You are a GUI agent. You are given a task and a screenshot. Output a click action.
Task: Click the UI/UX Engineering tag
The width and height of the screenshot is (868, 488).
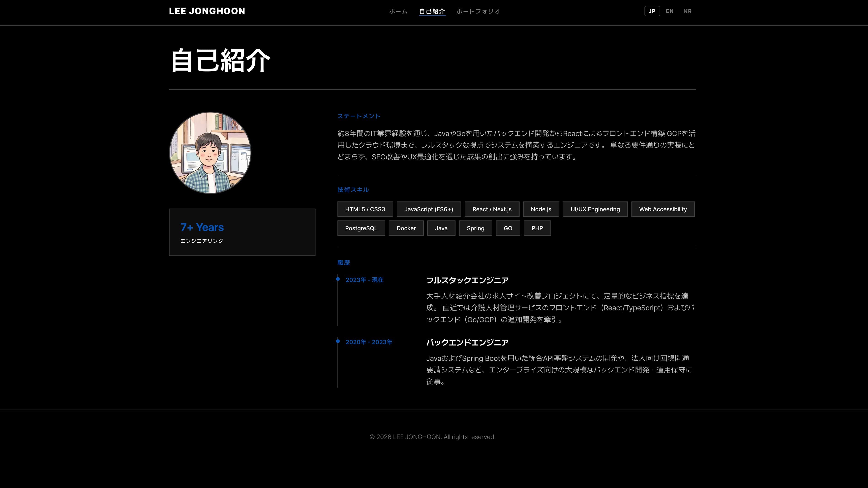[x=595, y=209]
